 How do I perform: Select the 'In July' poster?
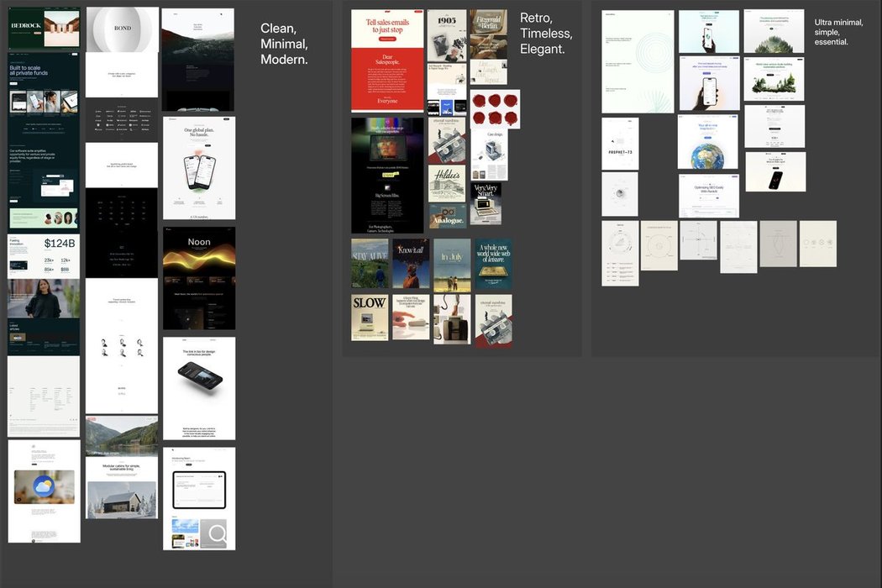[x=452, y=263]
